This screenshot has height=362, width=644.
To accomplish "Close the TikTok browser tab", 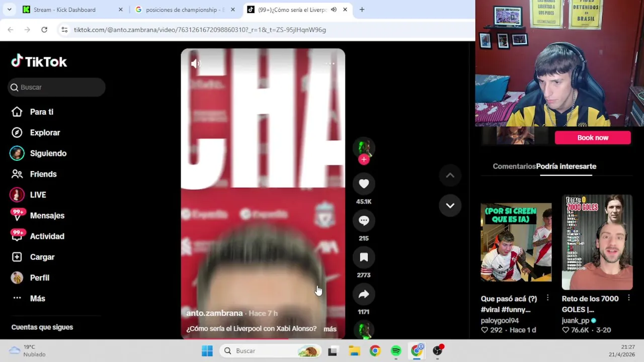I will [x=345, y=10].
